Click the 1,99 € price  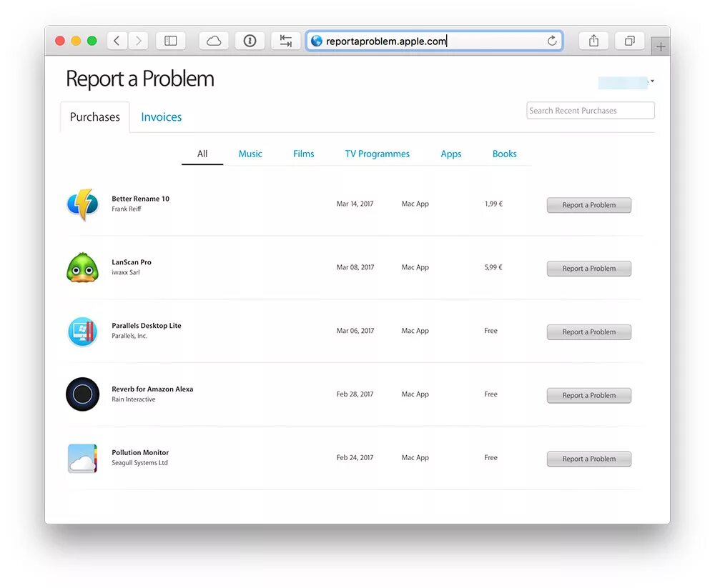click(x=493, y=204)
